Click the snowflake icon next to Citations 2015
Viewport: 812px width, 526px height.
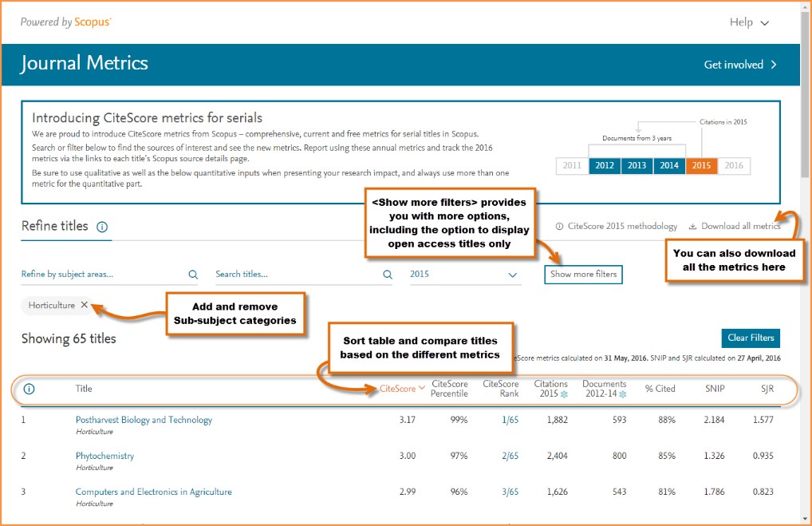564,394
